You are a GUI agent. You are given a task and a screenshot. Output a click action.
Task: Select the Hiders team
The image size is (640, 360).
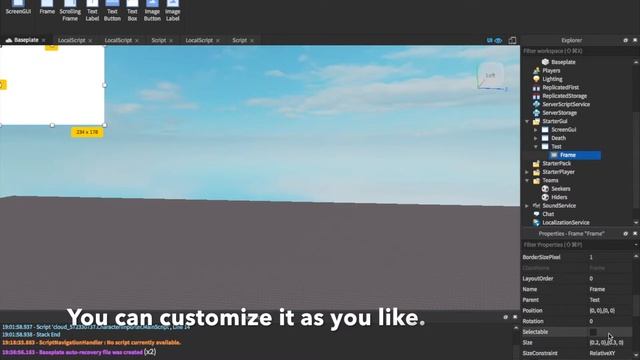point(559,197)
